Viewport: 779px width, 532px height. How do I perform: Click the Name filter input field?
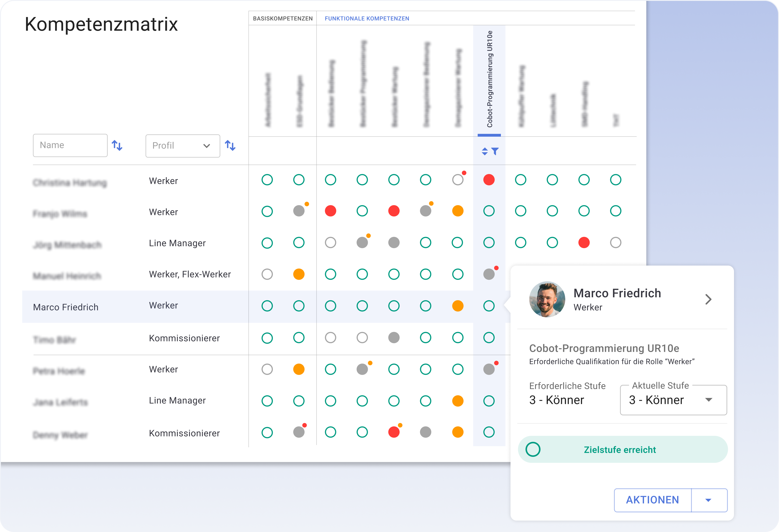click(70, 146)
